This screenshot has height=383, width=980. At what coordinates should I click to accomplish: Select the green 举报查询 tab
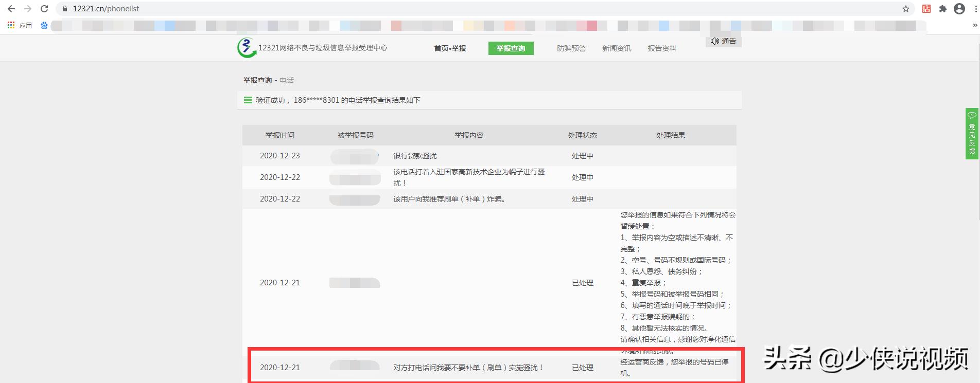click(511, 48)
